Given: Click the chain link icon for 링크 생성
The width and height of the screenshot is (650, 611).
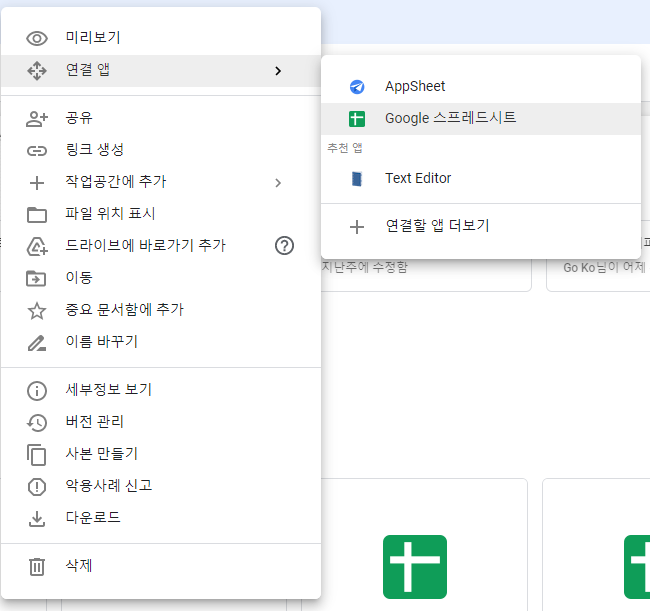Looking at the screenshot, I should tap(37, 150).
